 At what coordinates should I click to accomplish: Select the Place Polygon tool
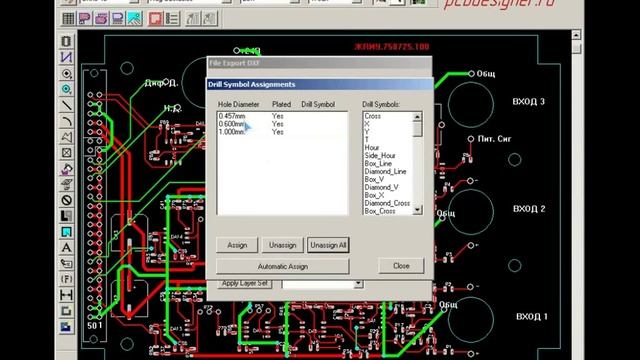click(x=67, y=137)
